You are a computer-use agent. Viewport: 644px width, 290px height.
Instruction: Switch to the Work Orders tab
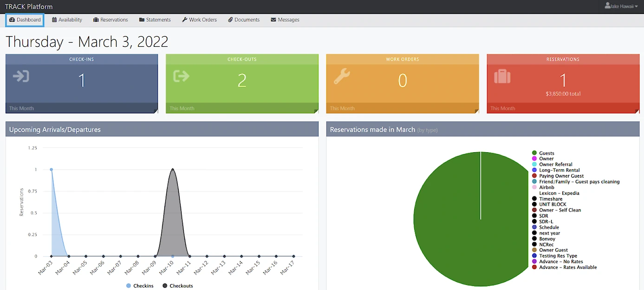pyautogui.click(x=199, y=20)
